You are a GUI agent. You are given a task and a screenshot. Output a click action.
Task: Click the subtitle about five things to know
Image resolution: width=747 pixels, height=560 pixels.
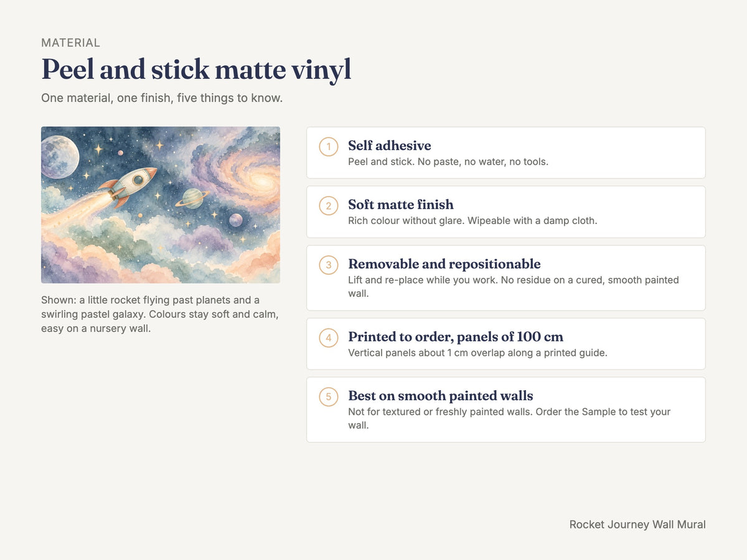point(162,98)
